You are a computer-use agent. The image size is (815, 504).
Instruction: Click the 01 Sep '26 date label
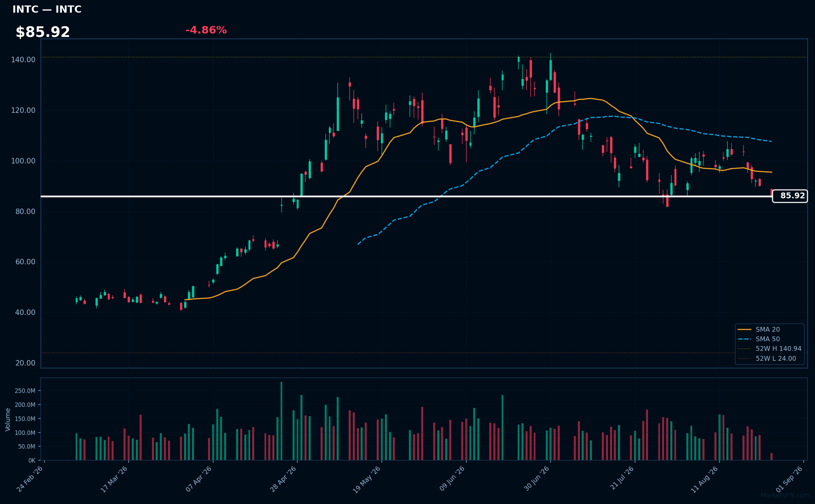789,479
